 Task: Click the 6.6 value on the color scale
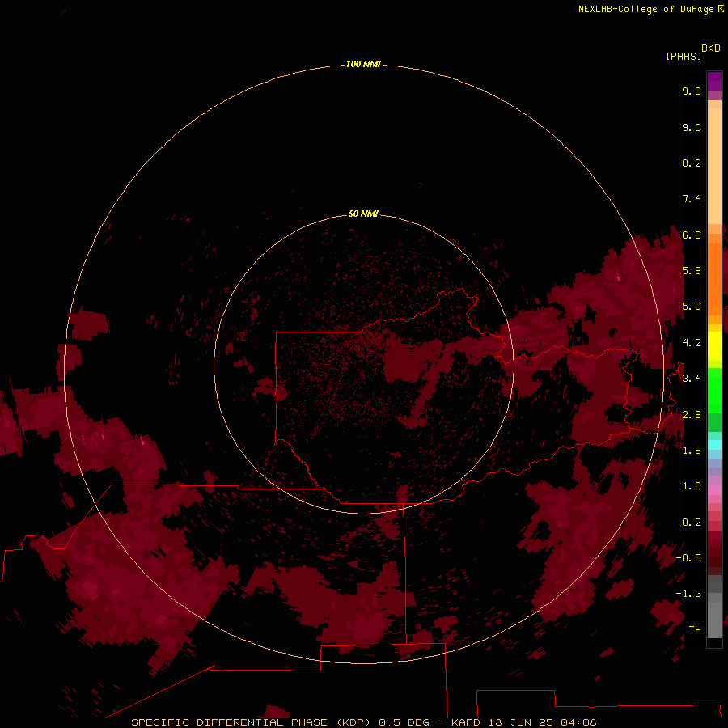pyautogui.click(x=692, y=235)
